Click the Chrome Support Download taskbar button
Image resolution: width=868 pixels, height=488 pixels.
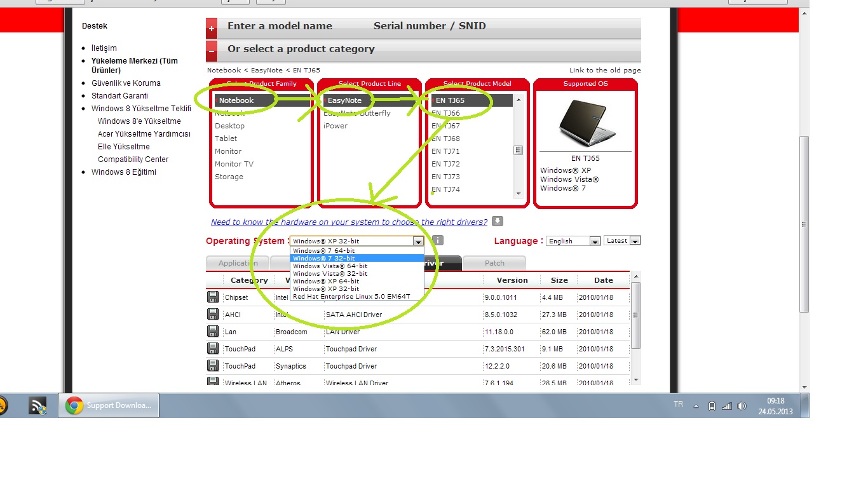(x=109, y=405)
